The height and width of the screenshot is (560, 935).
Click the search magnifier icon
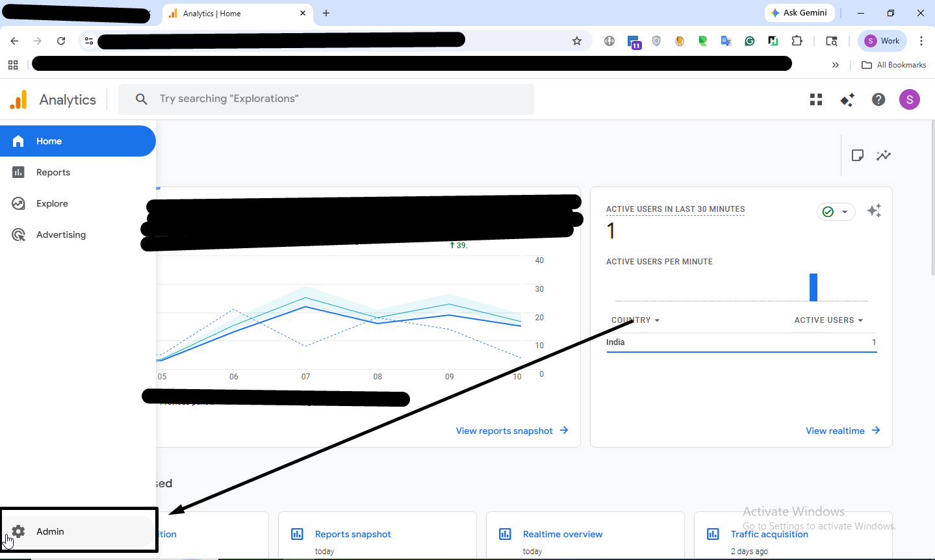141,99
